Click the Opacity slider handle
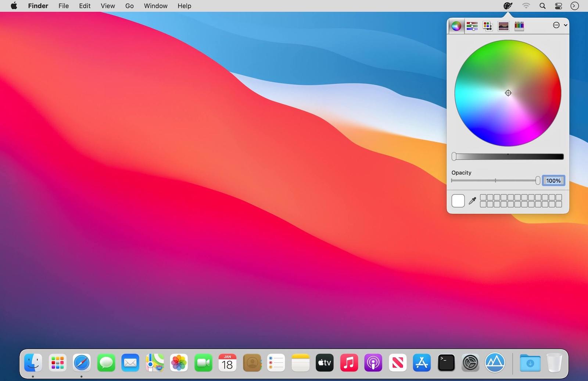This screenshot has width=588, height=381. [538, 180]
